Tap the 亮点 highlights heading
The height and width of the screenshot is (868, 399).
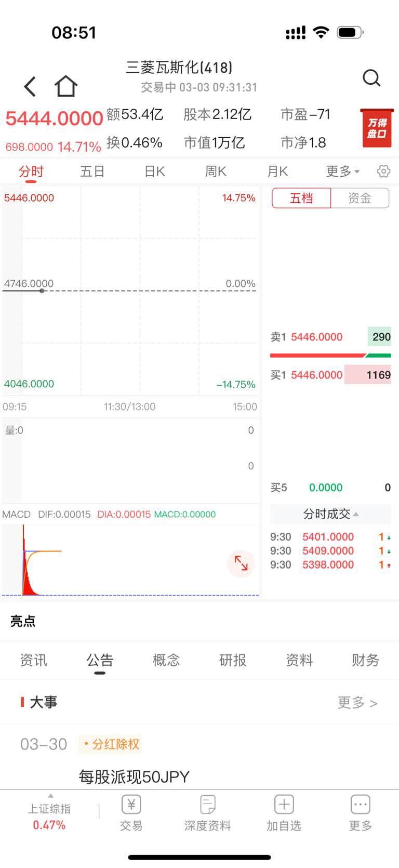(23, 621)
